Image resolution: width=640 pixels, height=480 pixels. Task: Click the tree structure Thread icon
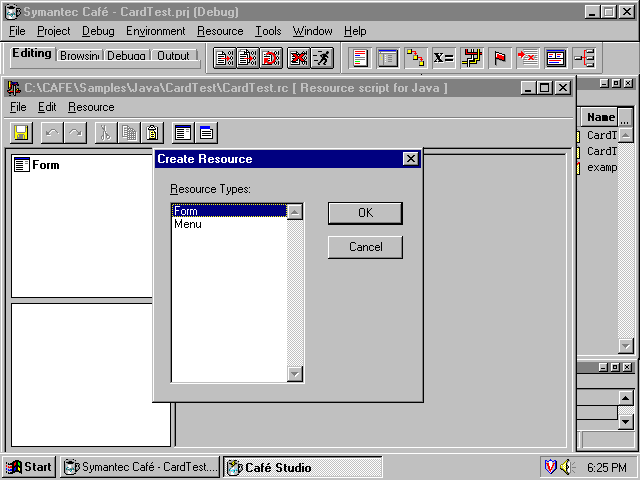coord(584,58)
